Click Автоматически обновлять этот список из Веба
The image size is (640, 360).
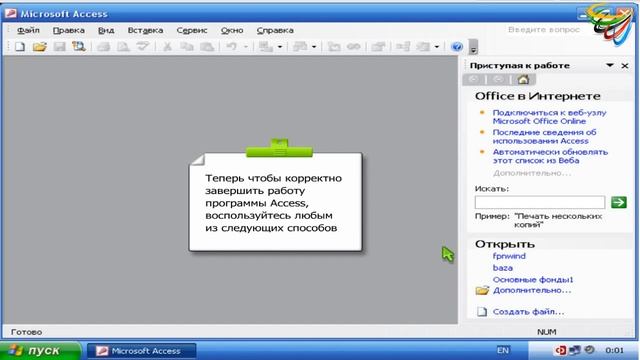pos(550,156)
